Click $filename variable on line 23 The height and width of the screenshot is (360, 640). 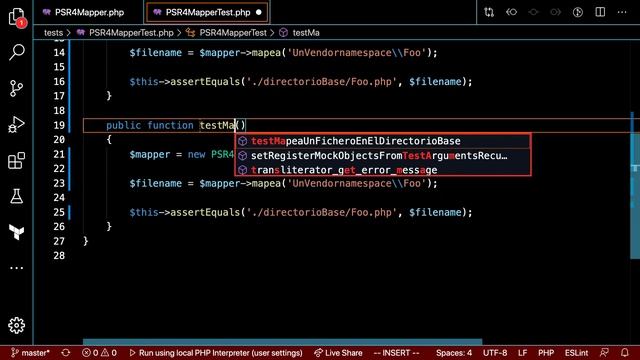156,184
